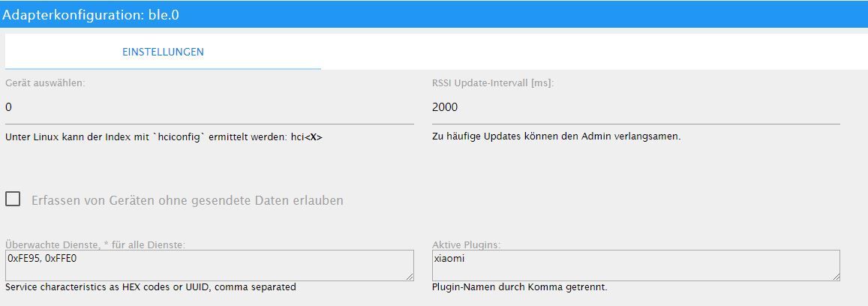Focus the Aktive Plugins text area containing xiaomi
868x306 pixels.
click(x=636, y=265)
